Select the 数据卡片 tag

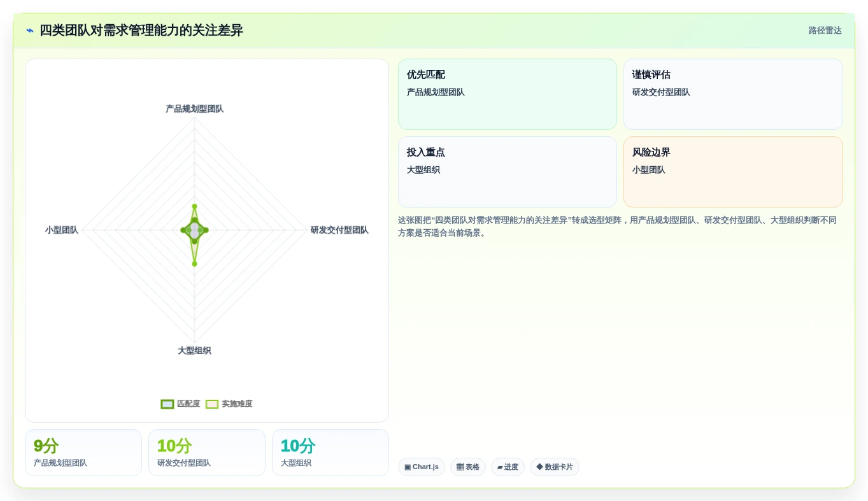pos(555,467)
